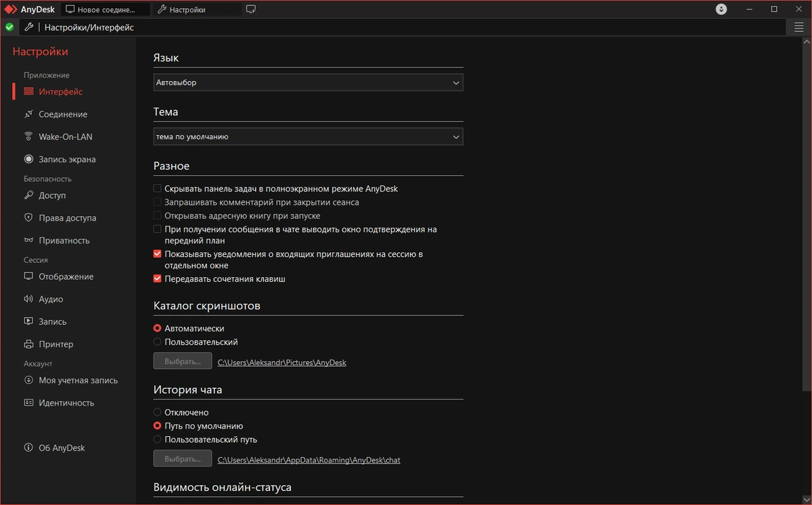Screen dimensions: 812x505
Task: Open the AnyDesk\chat folder path link
Action: (x=309, y=460)
